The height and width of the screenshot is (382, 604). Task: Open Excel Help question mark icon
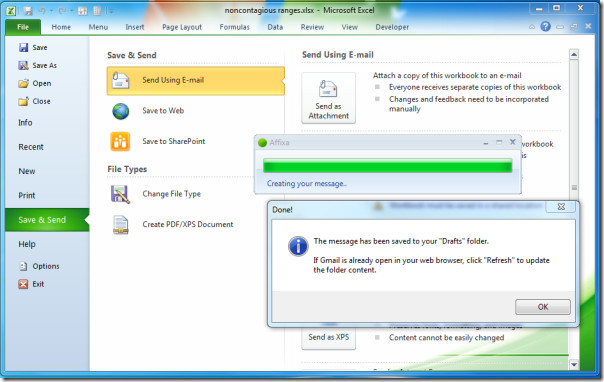point(545,27)
